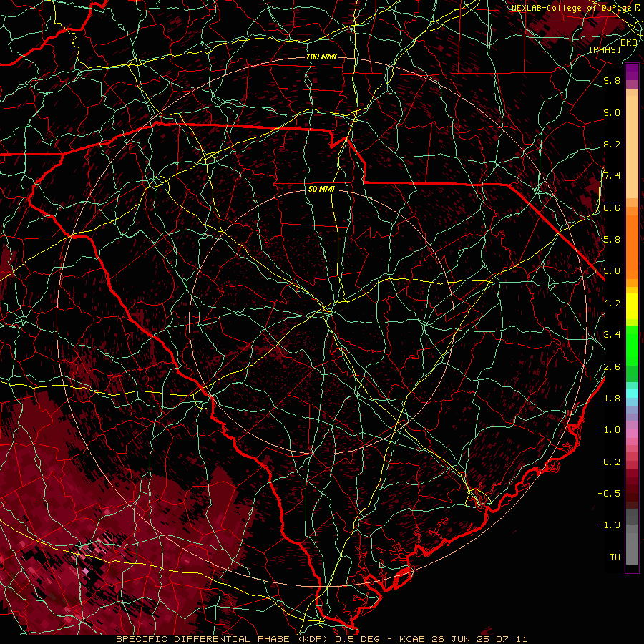Click the dark purple swatch atop the color bar
Viewport: 644px width, 644px height.
632,72
